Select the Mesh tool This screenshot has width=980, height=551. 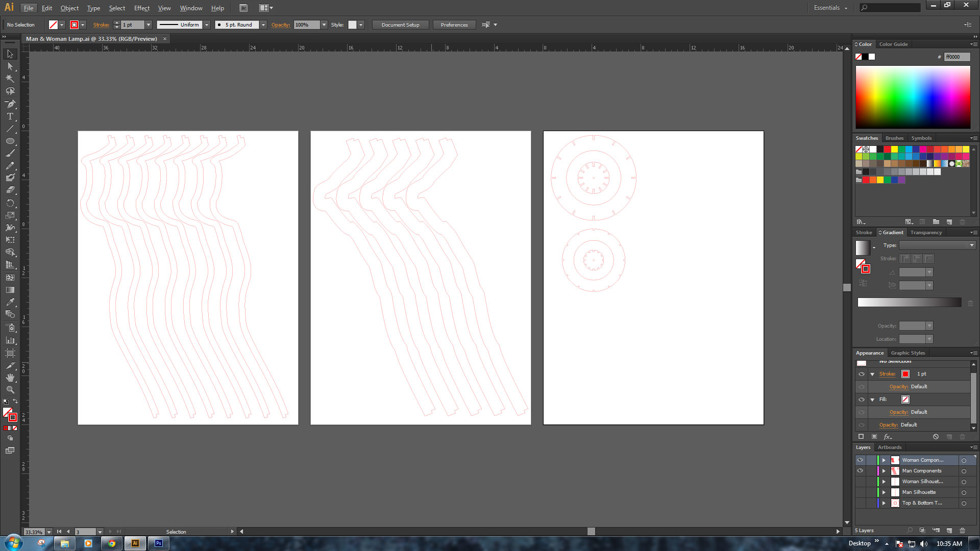pos(10,278)
